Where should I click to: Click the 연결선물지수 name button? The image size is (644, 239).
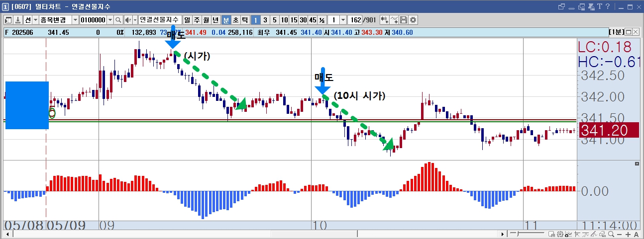tap(160, 20)
